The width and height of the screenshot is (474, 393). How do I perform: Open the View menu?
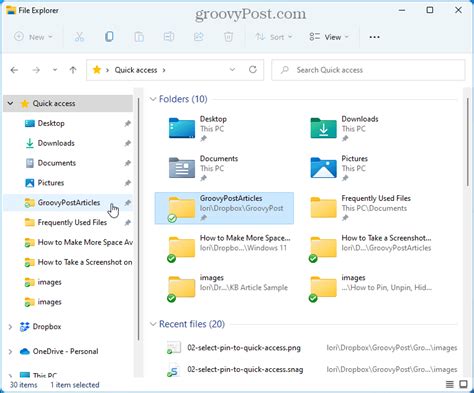329,37
